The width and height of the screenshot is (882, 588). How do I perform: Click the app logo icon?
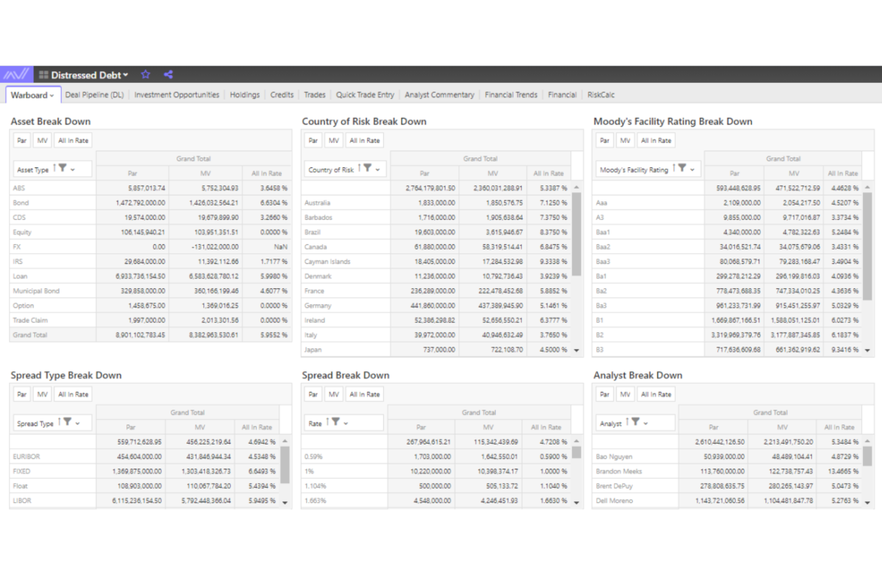coord(16,74)
